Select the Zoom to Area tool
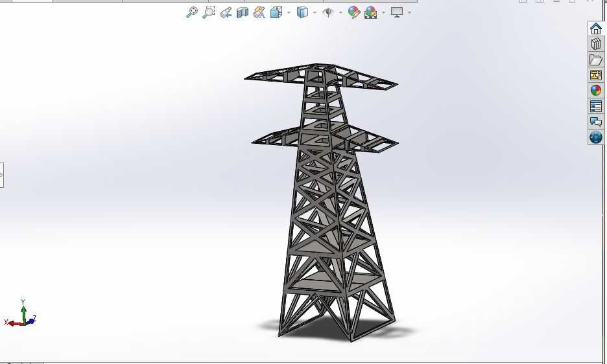 208,12
